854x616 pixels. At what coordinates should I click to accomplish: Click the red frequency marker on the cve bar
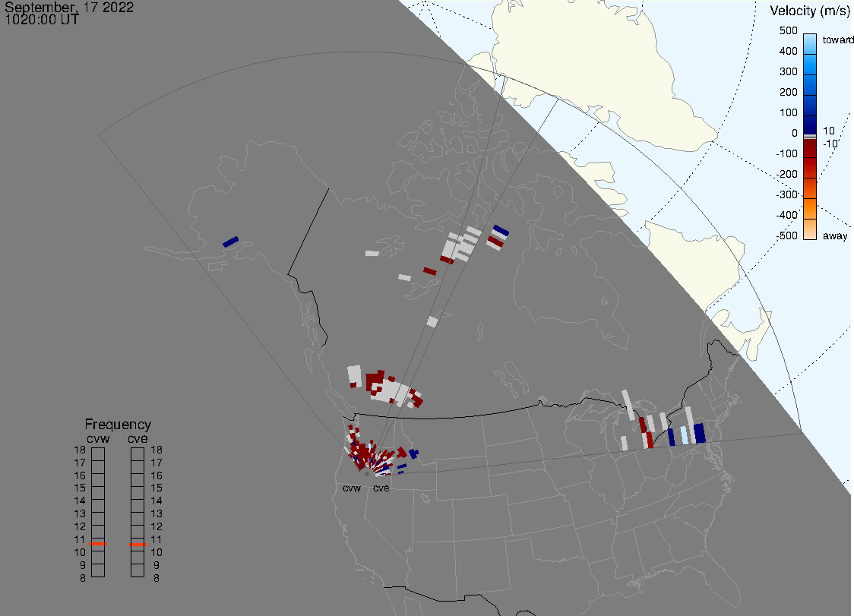(138, 545)
